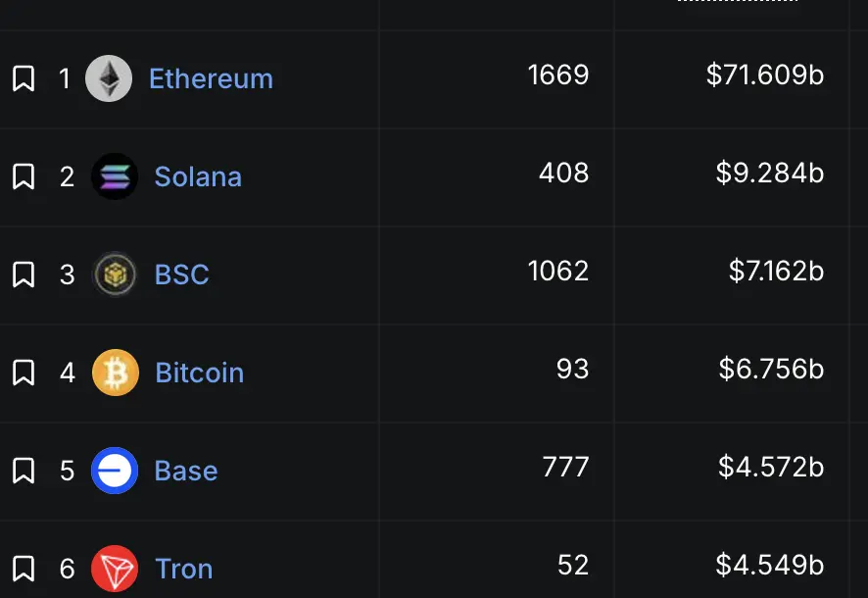Click the Tron chain logo icon

(x=115, y=569)
